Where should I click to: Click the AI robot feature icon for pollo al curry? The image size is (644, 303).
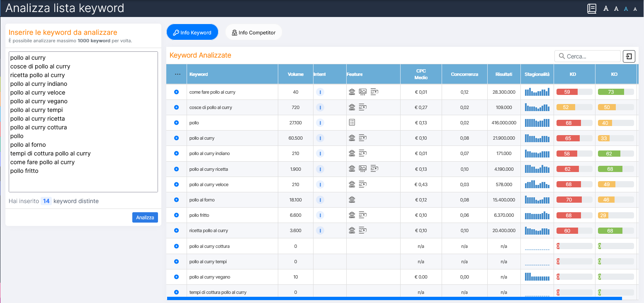tap(352, 138)
